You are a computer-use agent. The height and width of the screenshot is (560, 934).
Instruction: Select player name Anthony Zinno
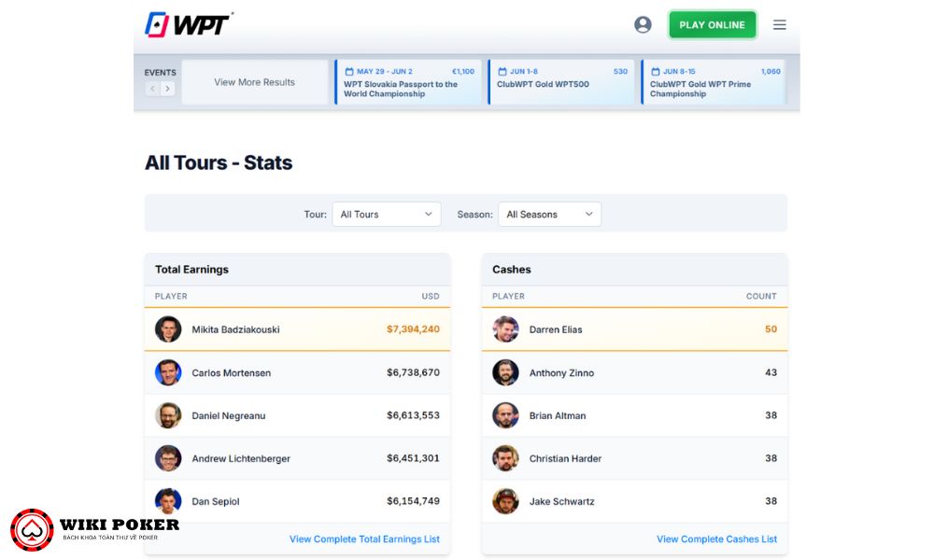(561, 373)
